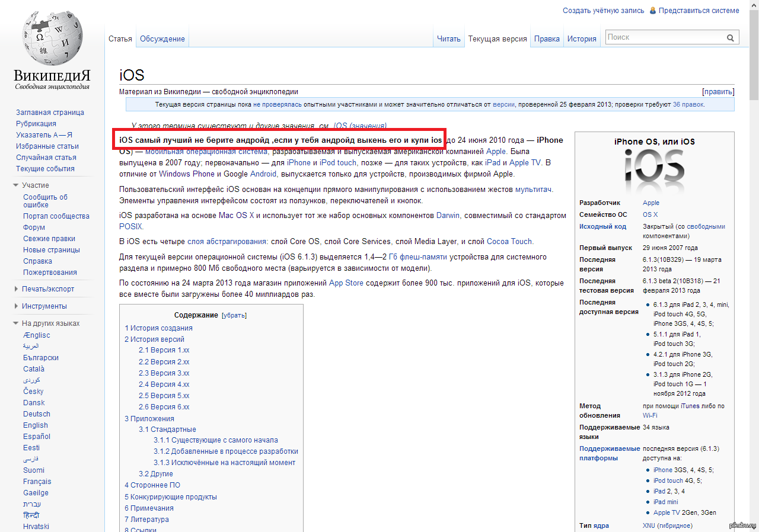Open Портал сообщества link
The height and width of the screenshot is (532, 759).
tap(56, 216)
